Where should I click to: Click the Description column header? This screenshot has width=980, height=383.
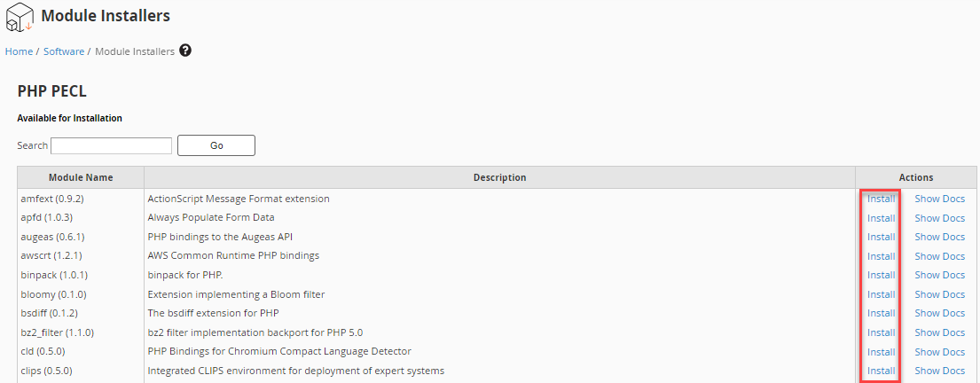pyautogui.click(x=499, y=177)
